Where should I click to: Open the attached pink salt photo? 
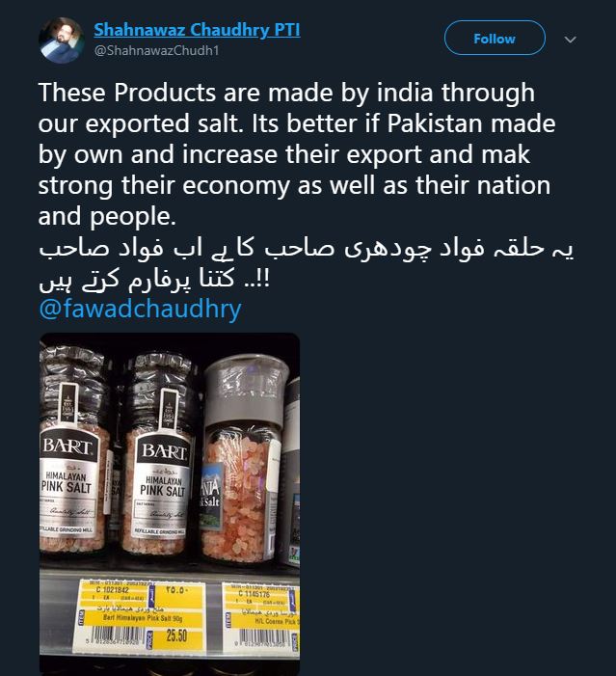(170, 504)
